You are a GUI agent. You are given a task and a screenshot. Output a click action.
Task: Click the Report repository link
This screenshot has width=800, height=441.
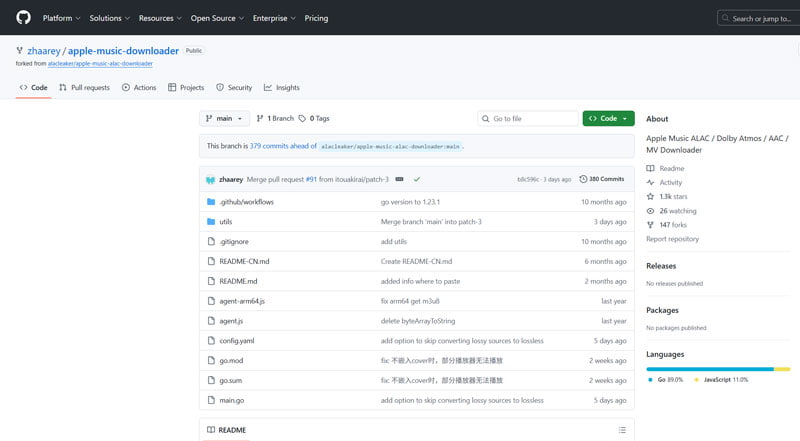click(x=672, y=239)
